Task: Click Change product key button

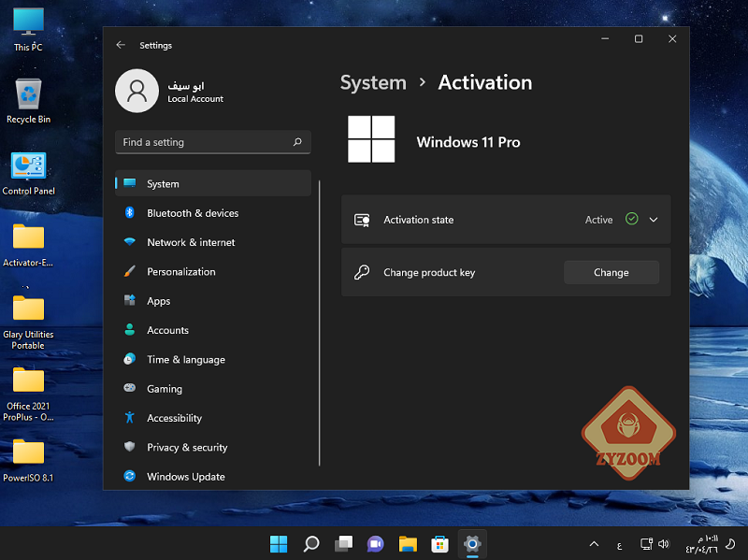Action: (x=611, y=272)
